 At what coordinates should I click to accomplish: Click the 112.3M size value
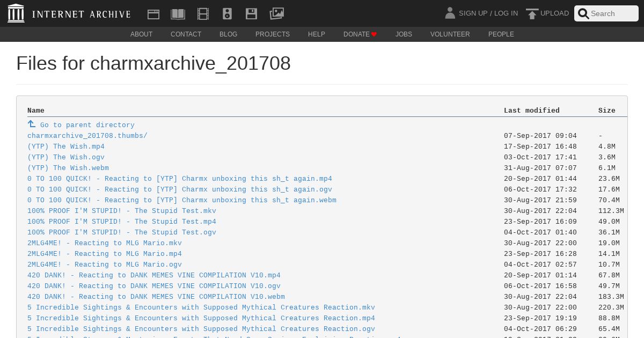click(611, 211)
